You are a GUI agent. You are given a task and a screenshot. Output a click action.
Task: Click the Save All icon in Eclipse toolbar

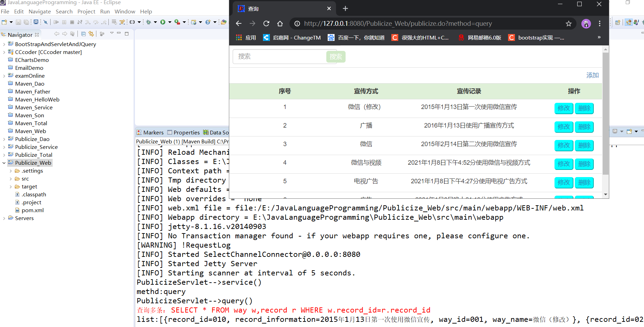(x=26, y=22)
